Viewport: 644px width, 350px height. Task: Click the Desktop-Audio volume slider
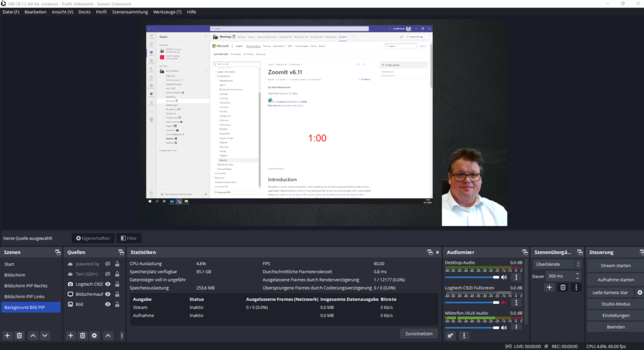(472, 277)
